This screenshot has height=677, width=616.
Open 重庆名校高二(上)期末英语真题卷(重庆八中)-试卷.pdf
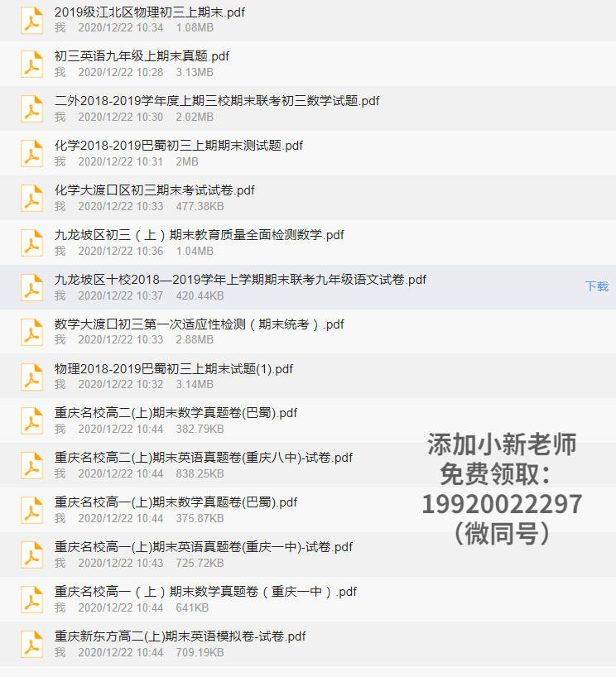tap(204, 458)
